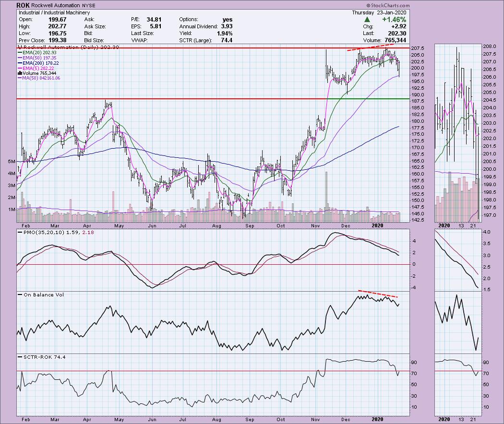504x424 pixels.
Task: Click the Last Size label
Action: click(x=143, y=34)
